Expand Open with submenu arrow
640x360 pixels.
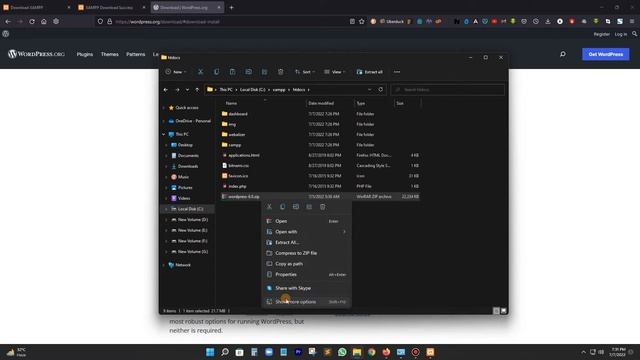344,232
